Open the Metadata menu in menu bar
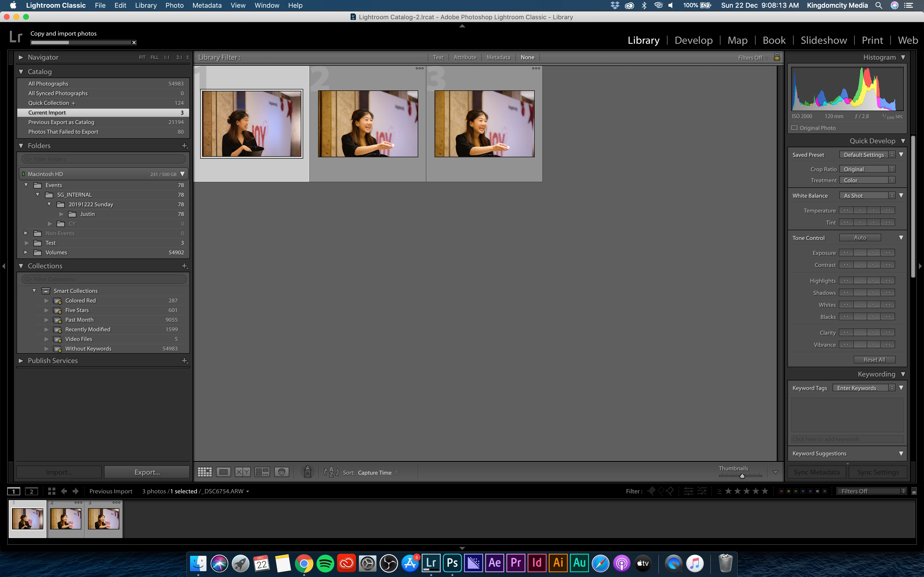Image resolution: width=924 pixels, height=577 pixels. coord(206,5)
